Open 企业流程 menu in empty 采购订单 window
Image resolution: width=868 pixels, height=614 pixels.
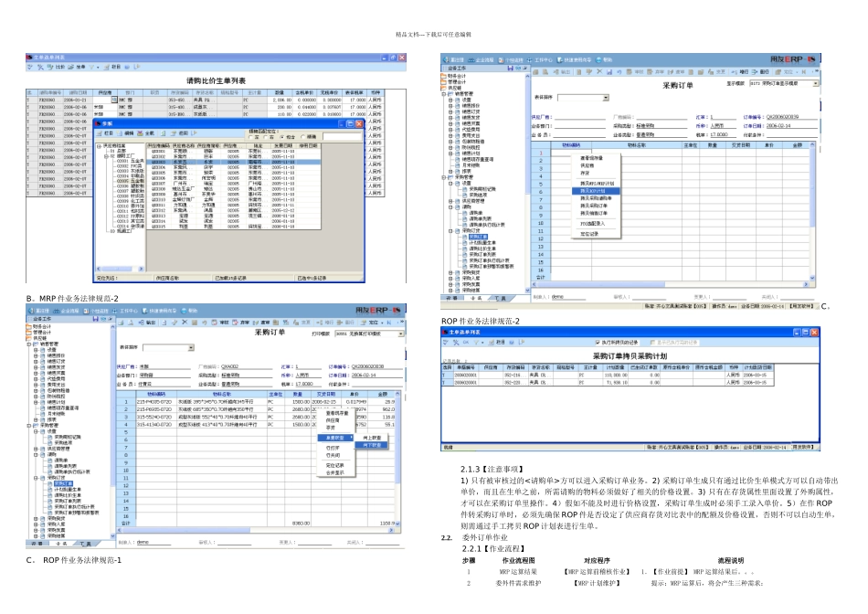click(x=481, y=59)
